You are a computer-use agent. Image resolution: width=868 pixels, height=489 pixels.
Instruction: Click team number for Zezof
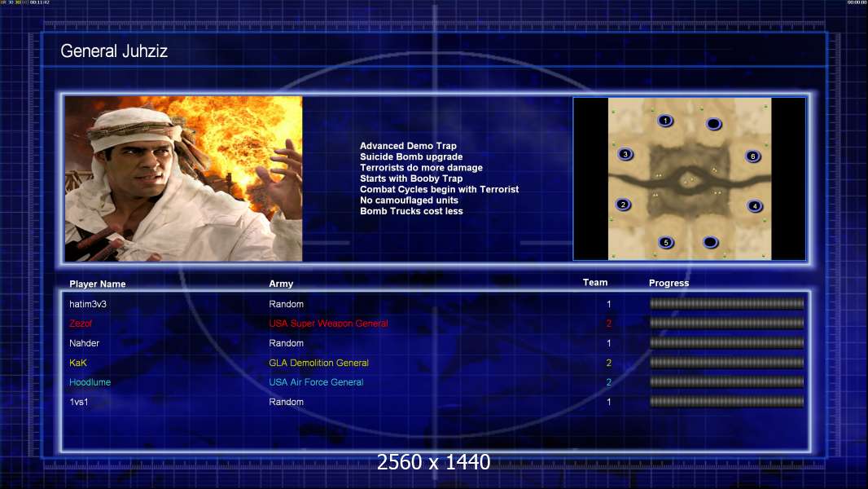pos(609,324)
